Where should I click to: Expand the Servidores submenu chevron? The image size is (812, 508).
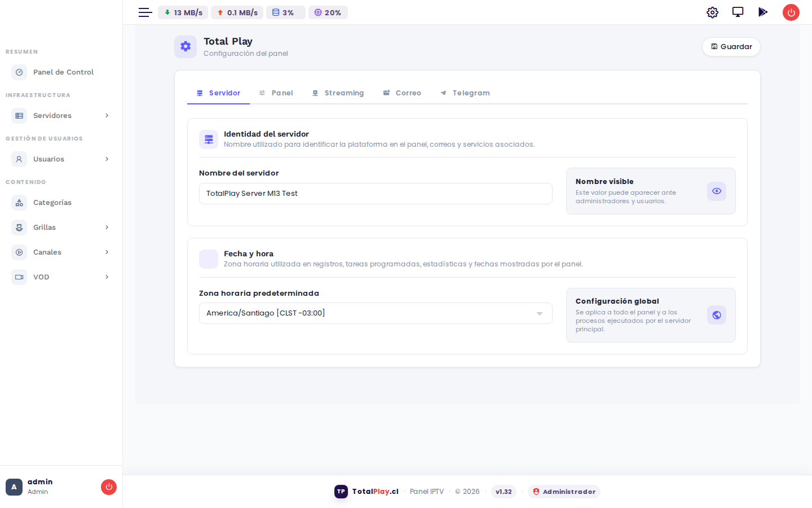point(107,116)
